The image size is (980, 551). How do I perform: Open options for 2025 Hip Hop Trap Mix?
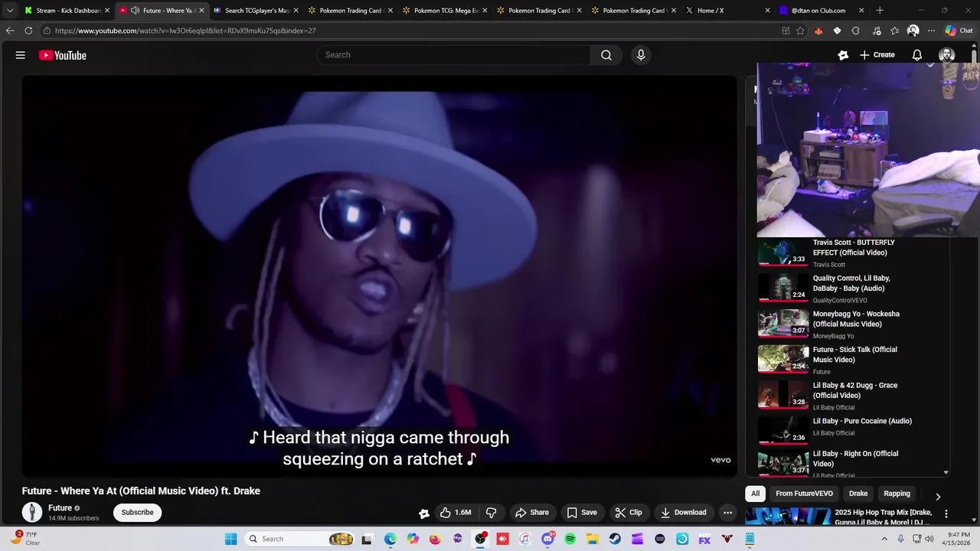click(946, 514)
